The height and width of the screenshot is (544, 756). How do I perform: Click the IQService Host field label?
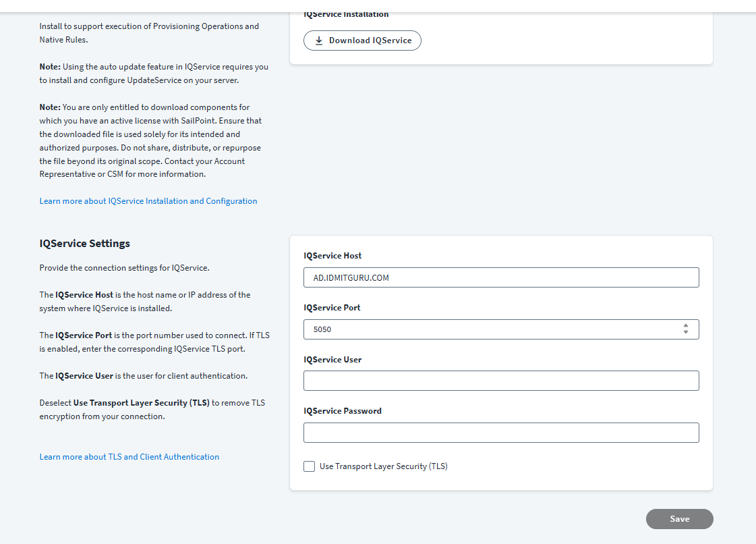tap(332, 256)
